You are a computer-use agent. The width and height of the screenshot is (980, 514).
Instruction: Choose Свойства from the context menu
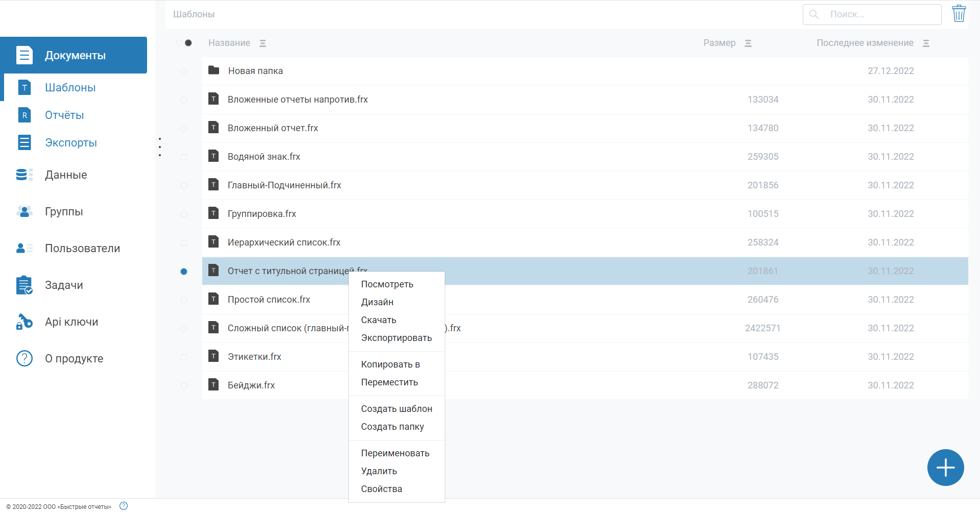(x=381, y=489)
